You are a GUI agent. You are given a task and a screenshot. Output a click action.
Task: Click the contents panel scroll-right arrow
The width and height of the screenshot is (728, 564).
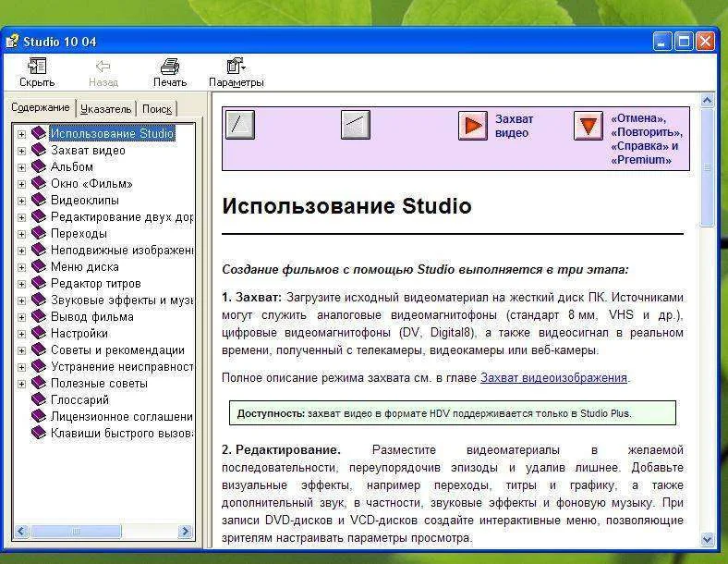[x=185, y=531]
